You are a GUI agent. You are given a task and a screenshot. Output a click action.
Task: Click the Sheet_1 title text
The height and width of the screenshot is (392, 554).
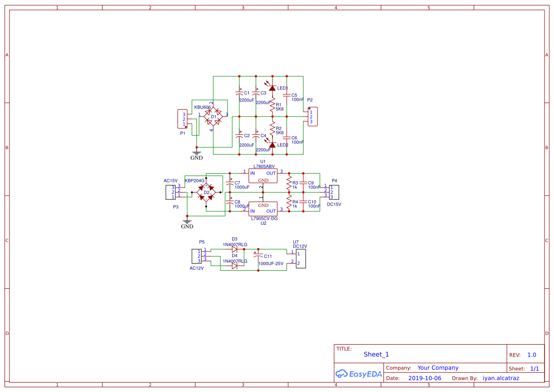(376, 354)
